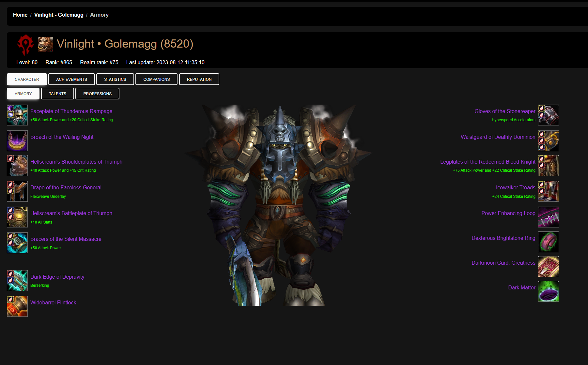
Task: Click the Vinlight - Golemagg breadcrumb link
Action: pos(59,15)
